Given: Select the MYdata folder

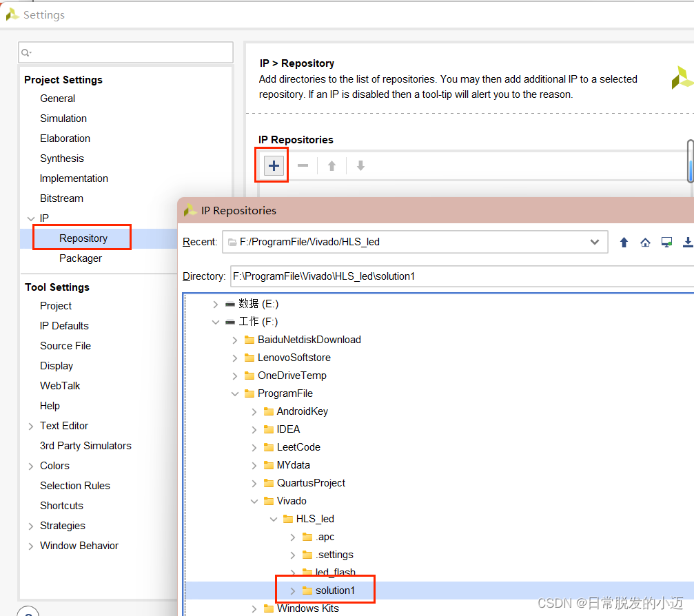Looking at the screenshot, I should tap(293, 465).
